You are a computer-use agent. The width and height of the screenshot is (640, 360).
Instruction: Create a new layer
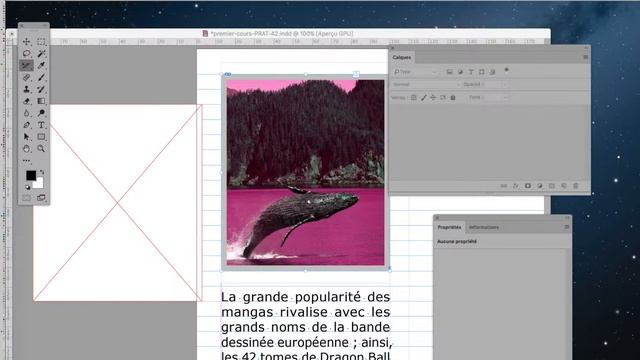[x=564, y=186]
